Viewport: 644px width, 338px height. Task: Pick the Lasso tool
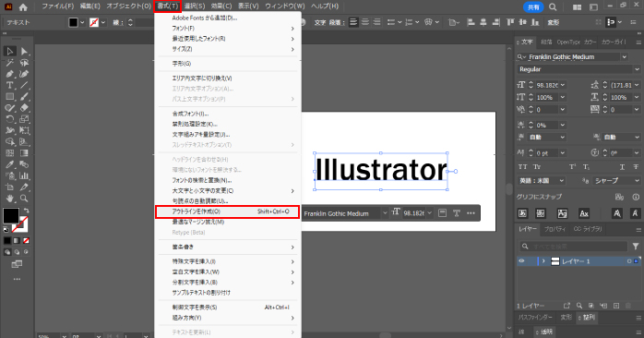[24, 63]
